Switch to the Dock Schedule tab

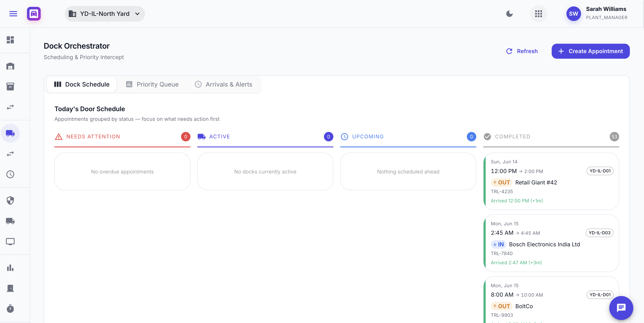81,84
